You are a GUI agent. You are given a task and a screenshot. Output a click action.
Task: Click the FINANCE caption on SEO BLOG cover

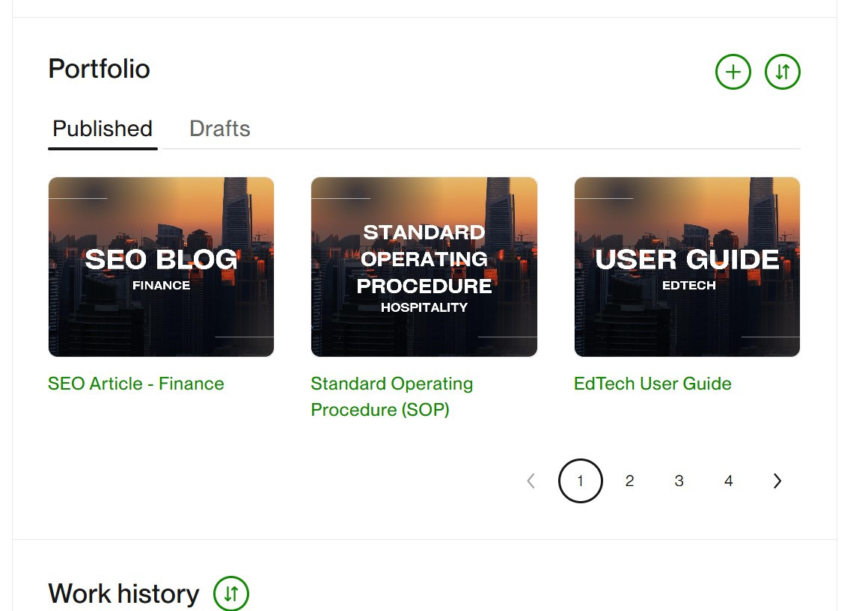[x=161, y=286]
